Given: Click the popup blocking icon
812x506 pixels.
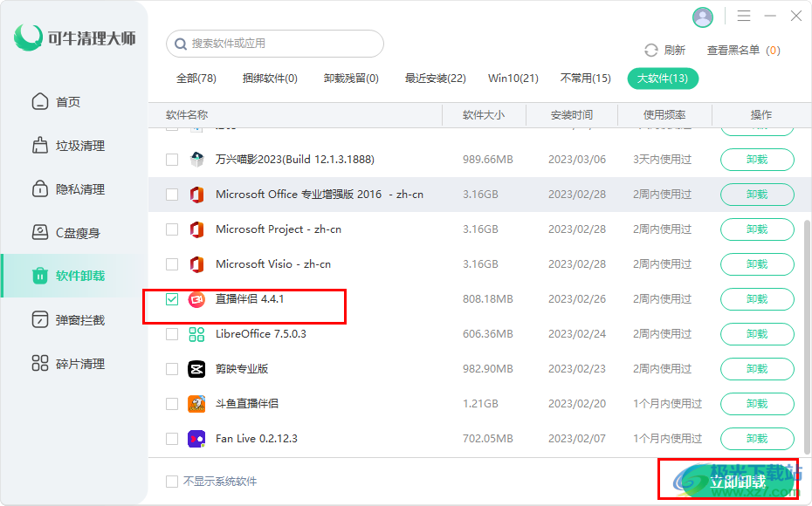Looking at the screenshot, I should coord(40,320).
